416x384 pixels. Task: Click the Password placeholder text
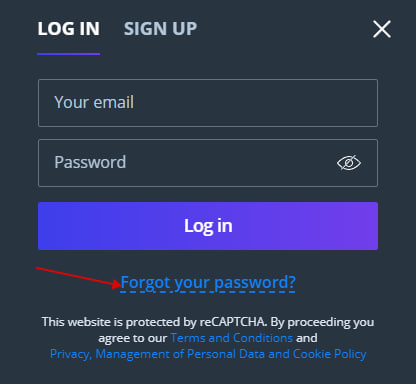pyautogui.click(x=90, y=162)
